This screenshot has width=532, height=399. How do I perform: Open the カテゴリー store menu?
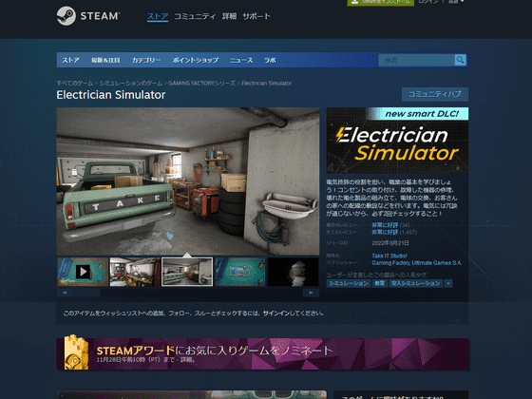pyautogui.click(x=146, y=60)
